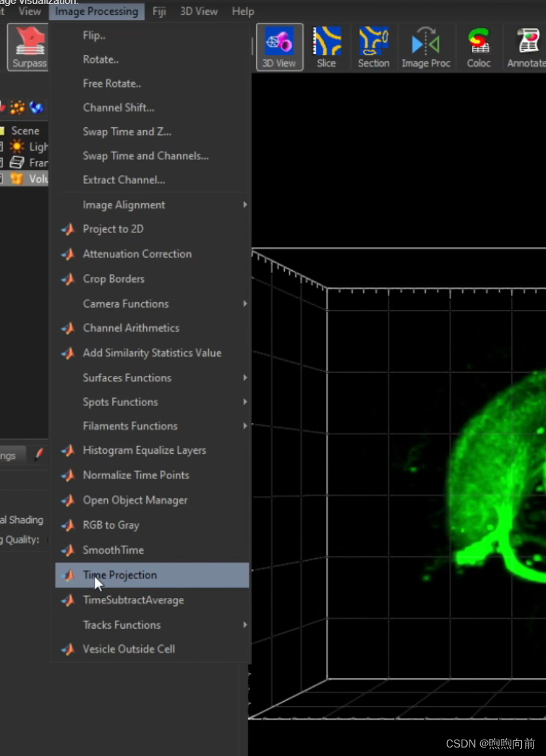Select the Frame icon in scene tree
Image resolution: width=546 pixels, height=756 pixels.
click(17, 163)
